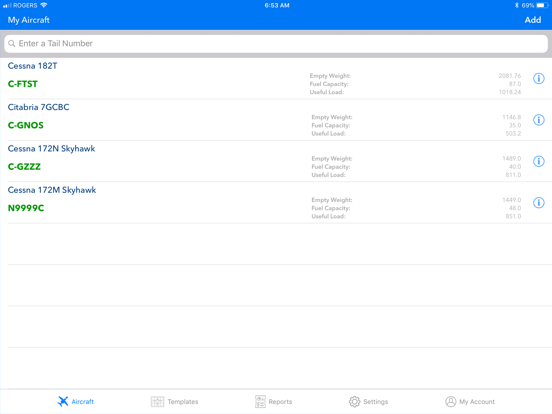This screenshot has width=552, height=414.
Task: Tap the Cessna 182T title
Action: (32, 66)
